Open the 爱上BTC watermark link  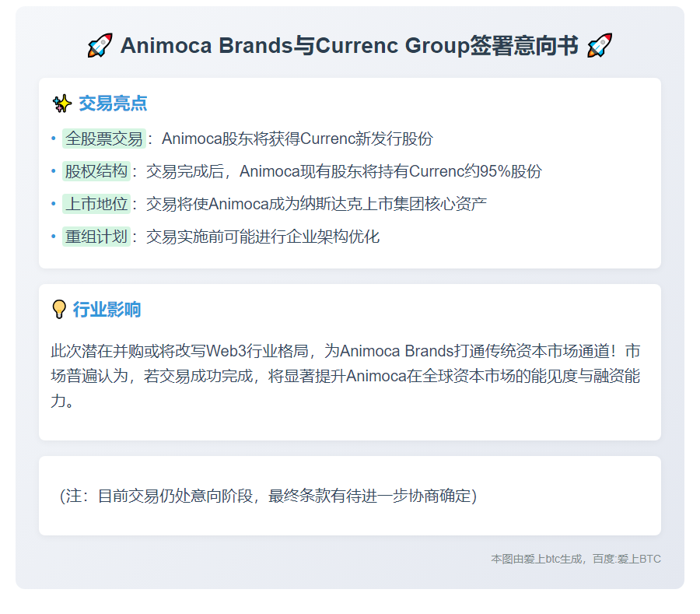pos(638,558)
